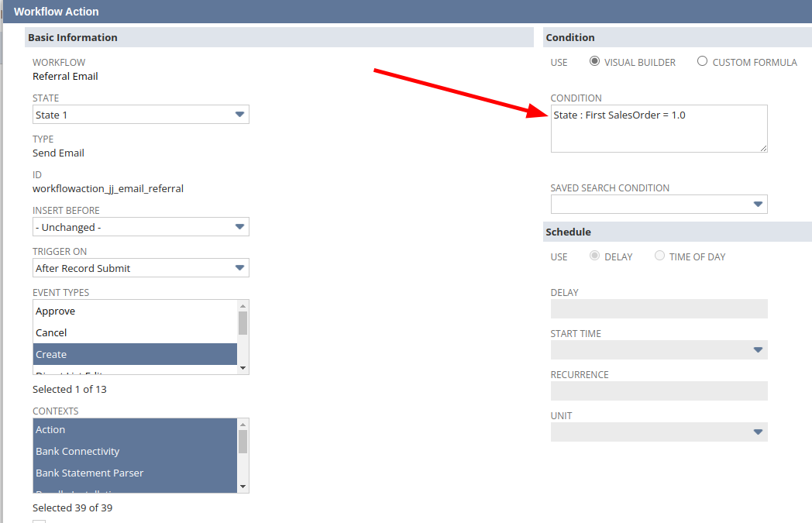Select the Visual Builder radio button
Image resolution: width=812 pixels, height=523 pixels.
(x=594, y=61)
